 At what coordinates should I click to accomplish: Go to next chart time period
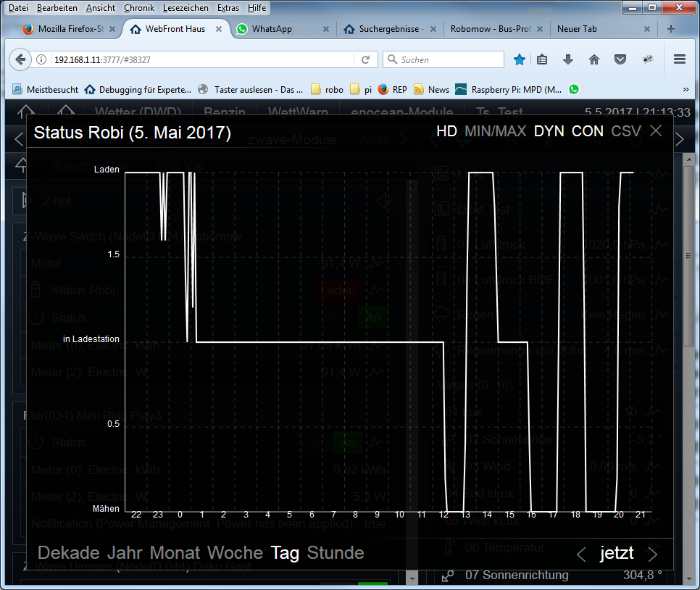pos(653,554)
